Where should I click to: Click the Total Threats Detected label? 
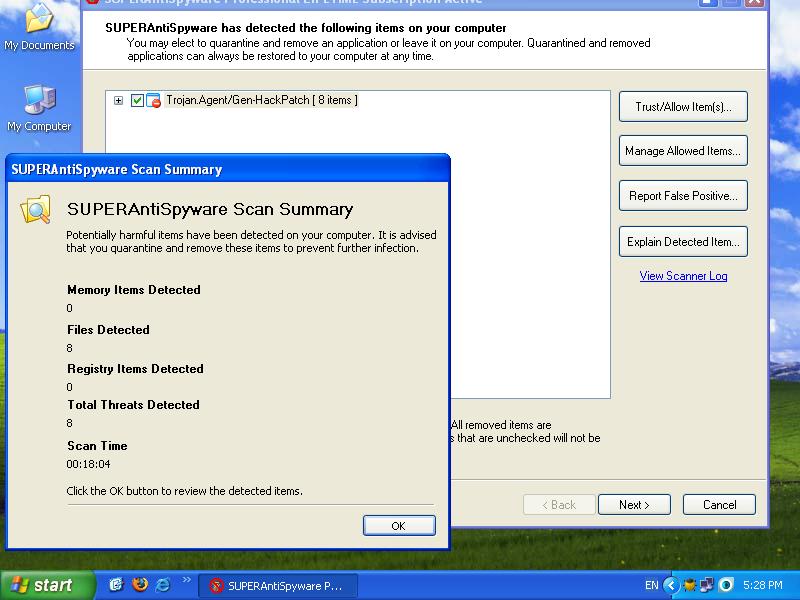point(133,405)
